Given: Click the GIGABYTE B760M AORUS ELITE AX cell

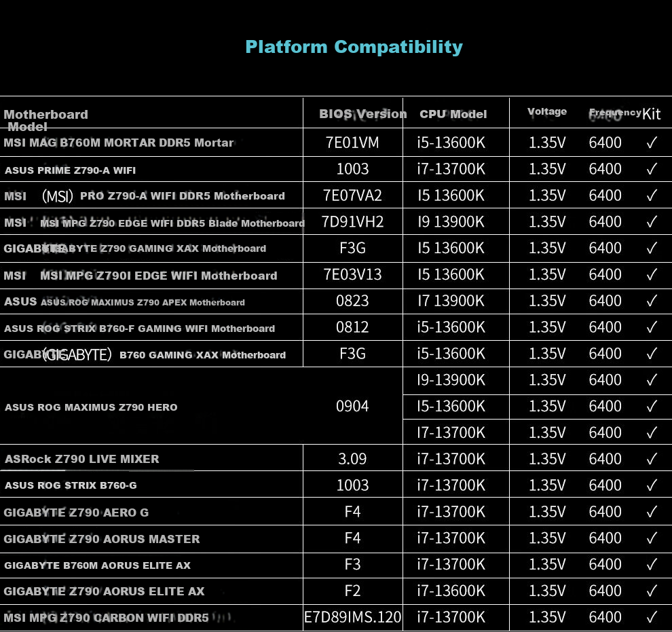Looking at the screenshot, I should tap(97, 565).
